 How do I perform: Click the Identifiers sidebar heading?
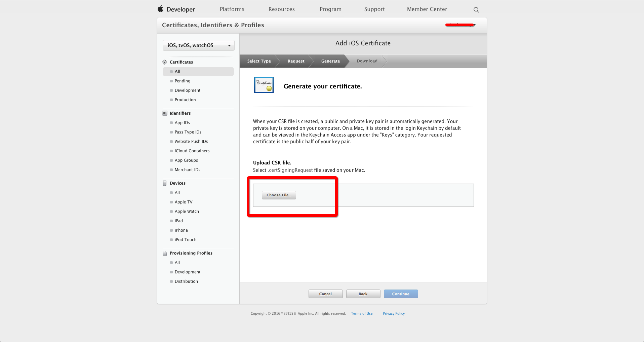180,113
